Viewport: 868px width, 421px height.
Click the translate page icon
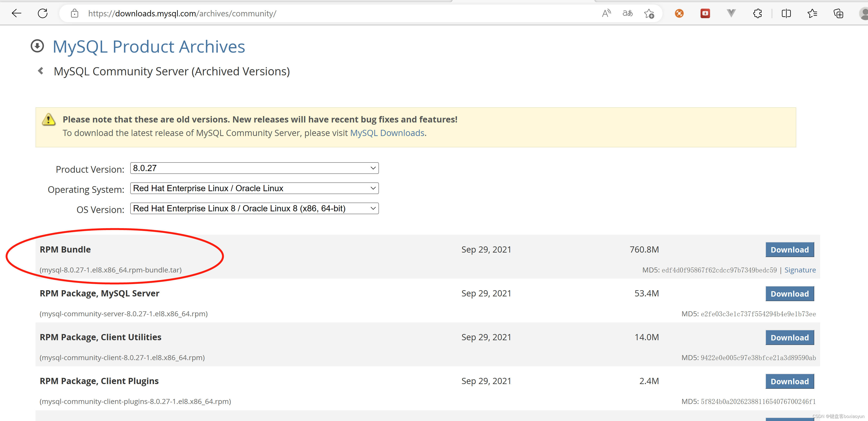pyautogui.click(x=627, y=14)
